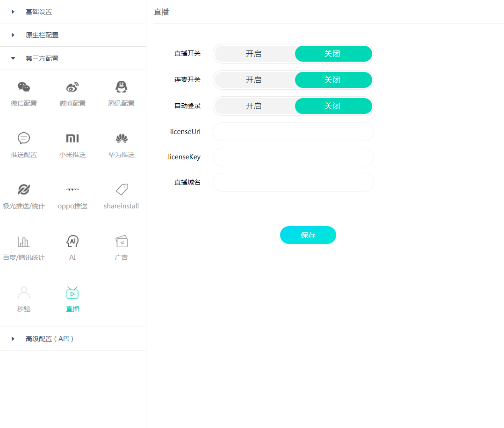Turn 自动登录 to 开启
This screenshot has height=428, width=504.
click(253, 106)
